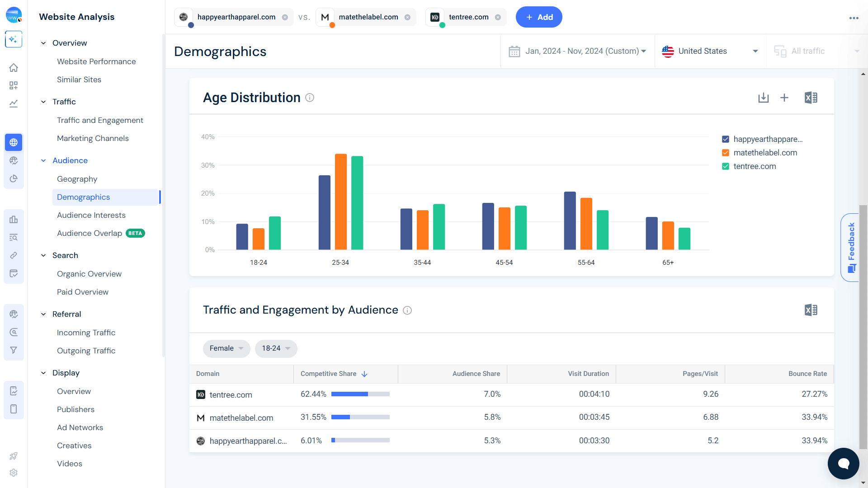
Task: Remove happyearthapparel.com from comparison
Action: coord(285,17)
